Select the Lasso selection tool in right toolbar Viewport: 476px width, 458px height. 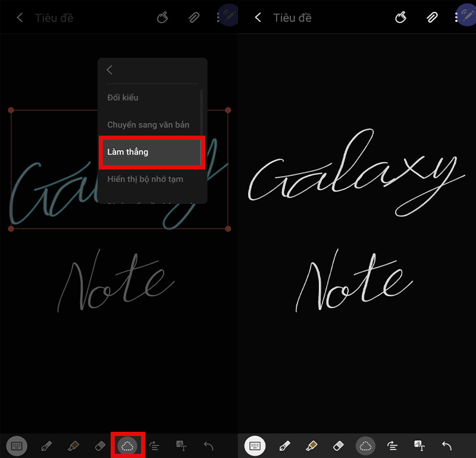click(x=365, y=446)
